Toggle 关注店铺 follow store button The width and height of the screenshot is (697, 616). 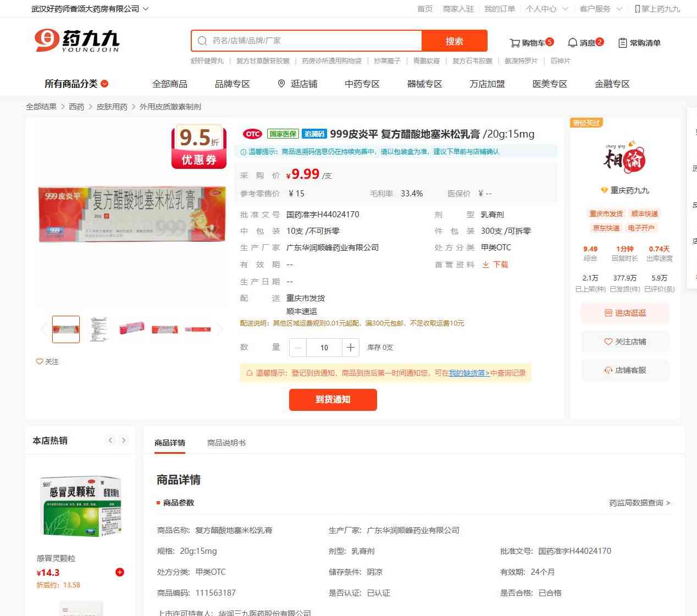[625, 342]
